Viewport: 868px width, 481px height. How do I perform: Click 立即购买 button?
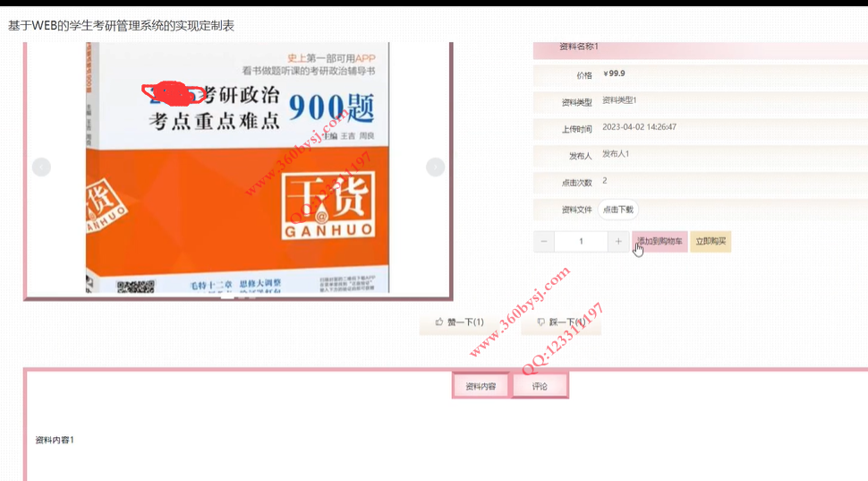click(x=711, y=241)
